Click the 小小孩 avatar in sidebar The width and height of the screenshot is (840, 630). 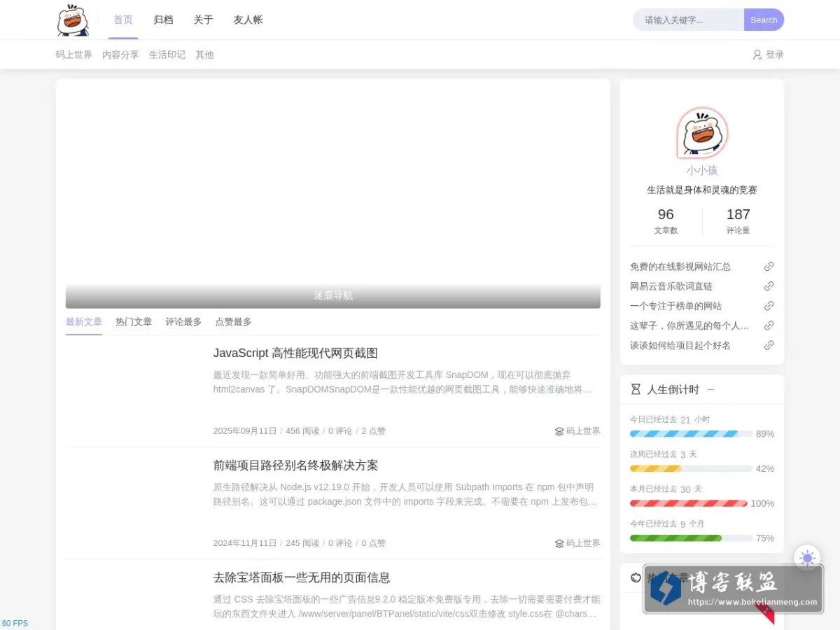pyautogui.click(x=702, y=133)
